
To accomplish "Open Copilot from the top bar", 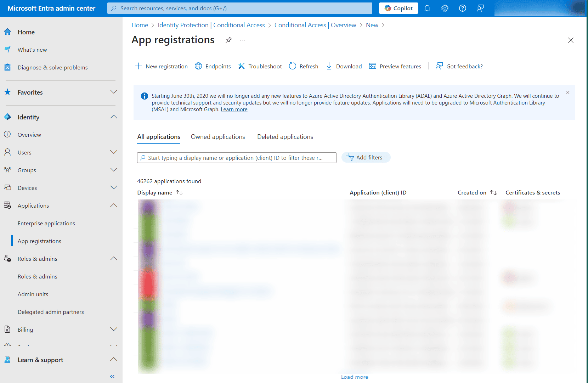I will [398, 8].
